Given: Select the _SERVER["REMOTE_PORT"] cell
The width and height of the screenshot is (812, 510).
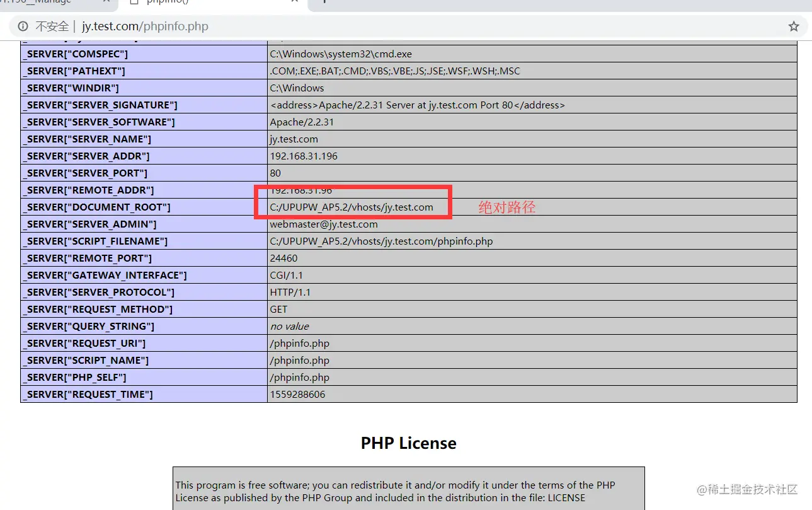Looking at the screenshot, I should [x=144, y=258].
